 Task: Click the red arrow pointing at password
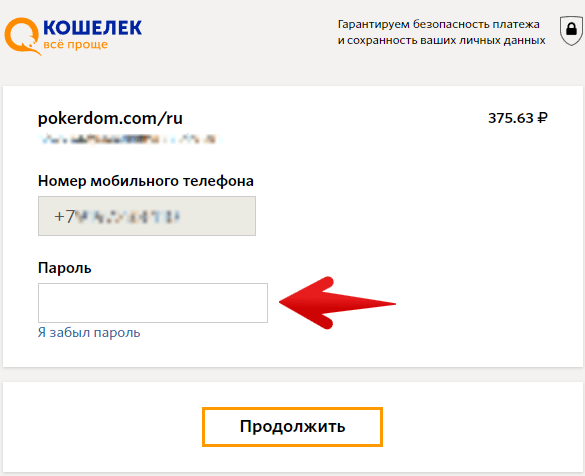[337, 303]
